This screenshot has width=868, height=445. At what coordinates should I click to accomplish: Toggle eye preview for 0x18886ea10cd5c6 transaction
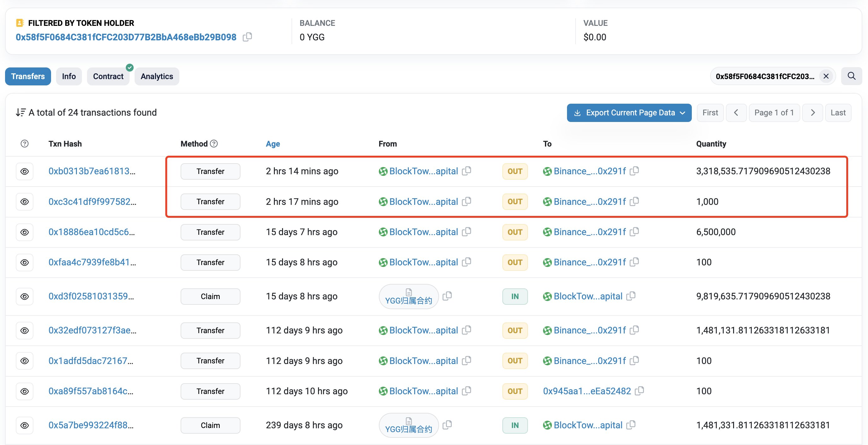[x=25, y=232]
